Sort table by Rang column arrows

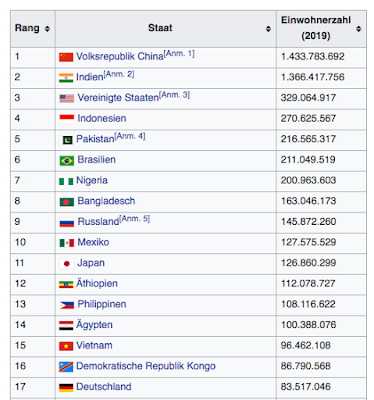pyautogui.click(x=47, y=29)
